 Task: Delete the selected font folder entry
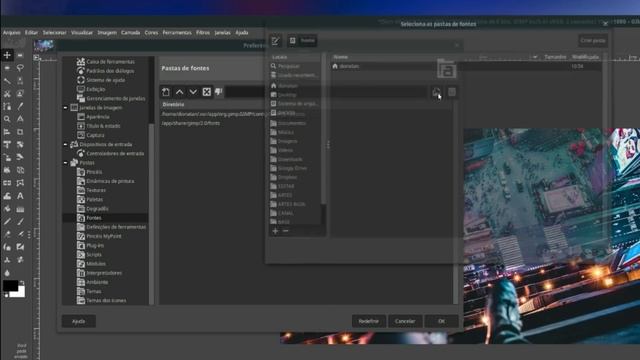click(x=207, y=92)
